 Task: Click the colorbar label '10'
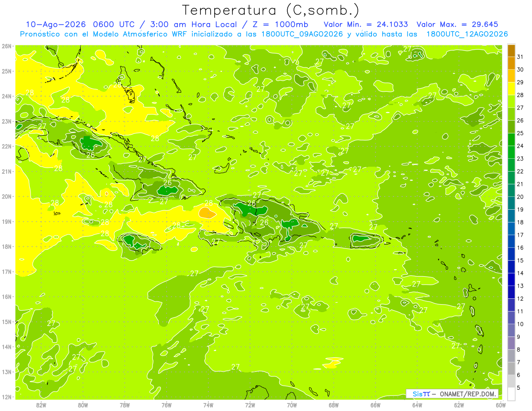[520, 324]
